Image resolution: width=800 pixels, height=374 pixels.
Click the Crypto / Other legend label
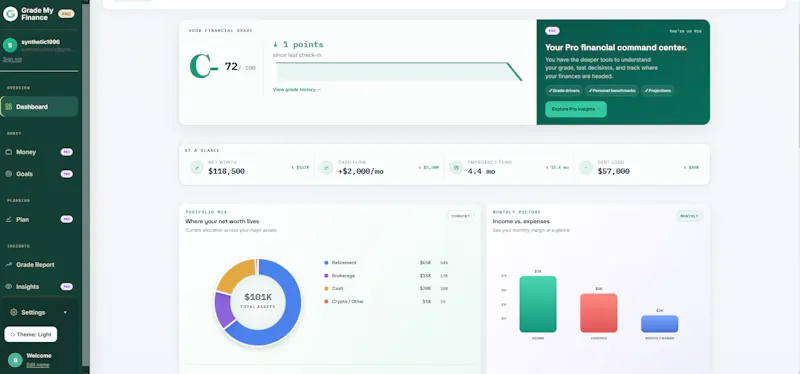click(x=348, y=302)
